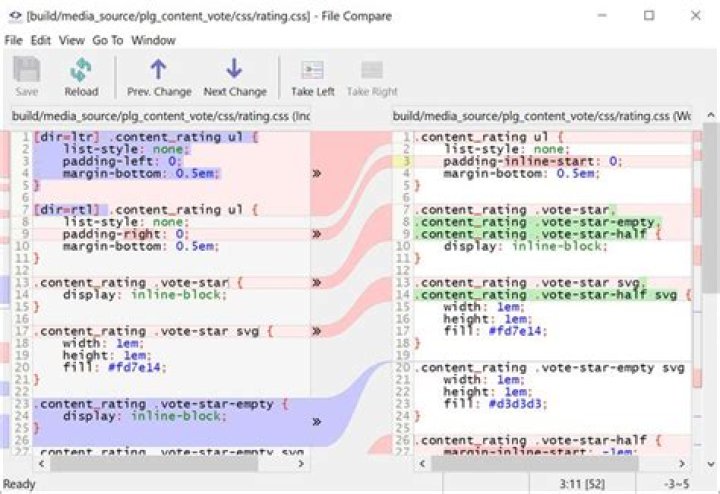Viewport: 720px width, 494px height.
Task: Click vertical scrollbar down arrow
Action: (x=710, y=464)
